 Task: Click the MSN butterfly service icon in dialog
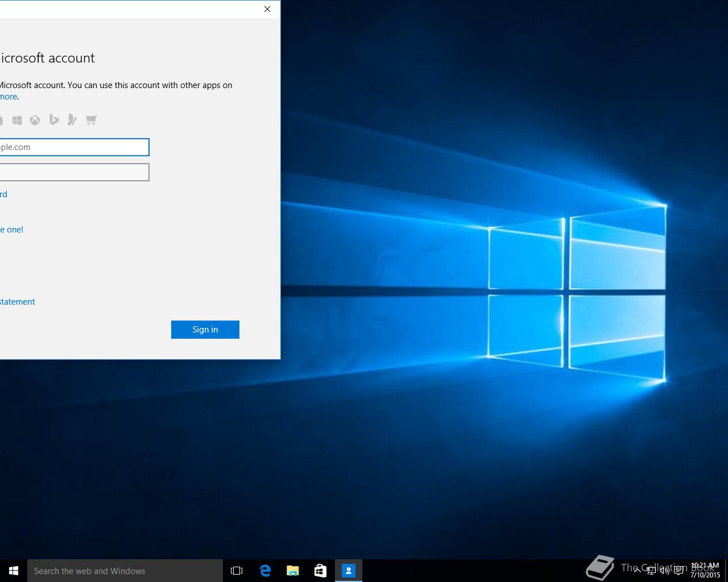72,119
